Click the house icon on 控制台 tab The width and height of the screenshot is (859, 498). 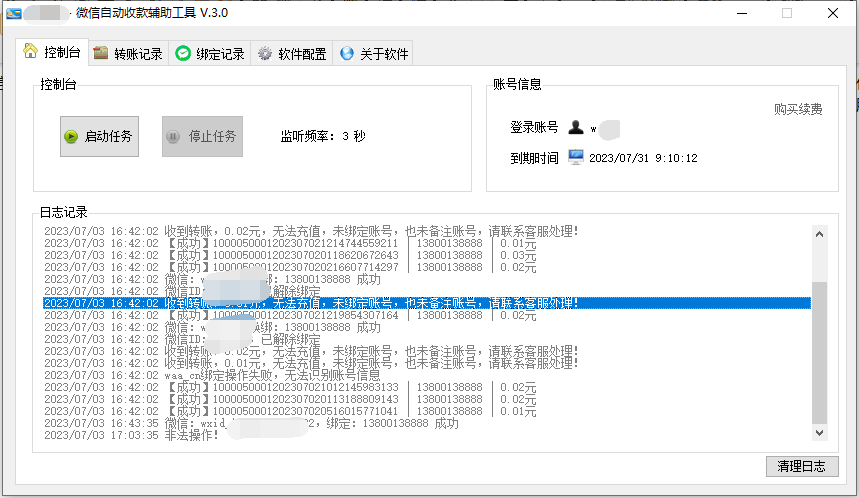pos(31,51)
